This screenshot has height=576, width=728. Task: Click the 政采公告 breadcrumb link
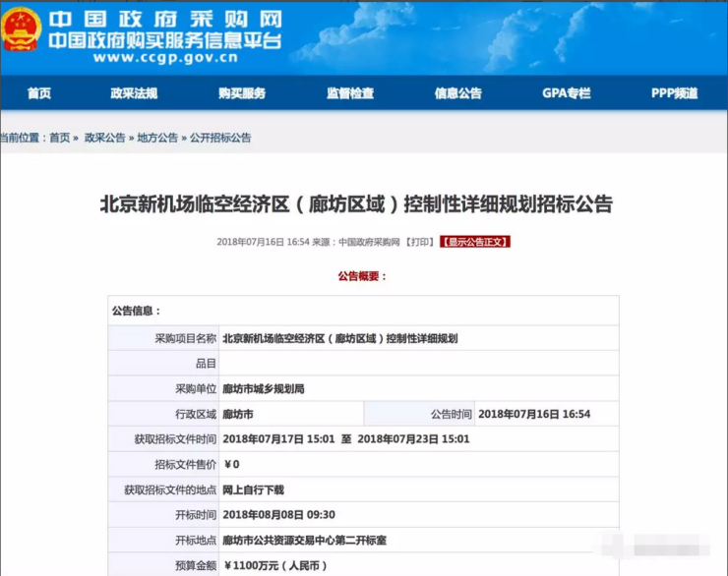(x=105, y=138)
